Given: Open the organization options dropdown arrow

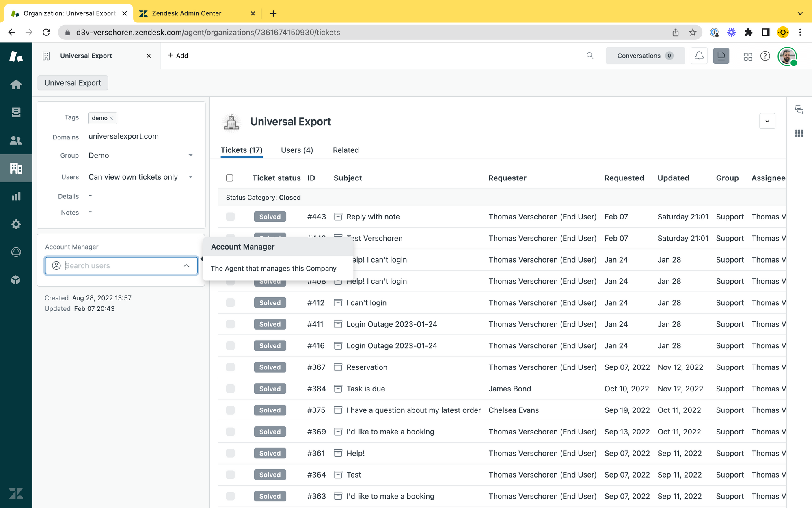Looking at the screenshot, I should click(x=767, y=121).
